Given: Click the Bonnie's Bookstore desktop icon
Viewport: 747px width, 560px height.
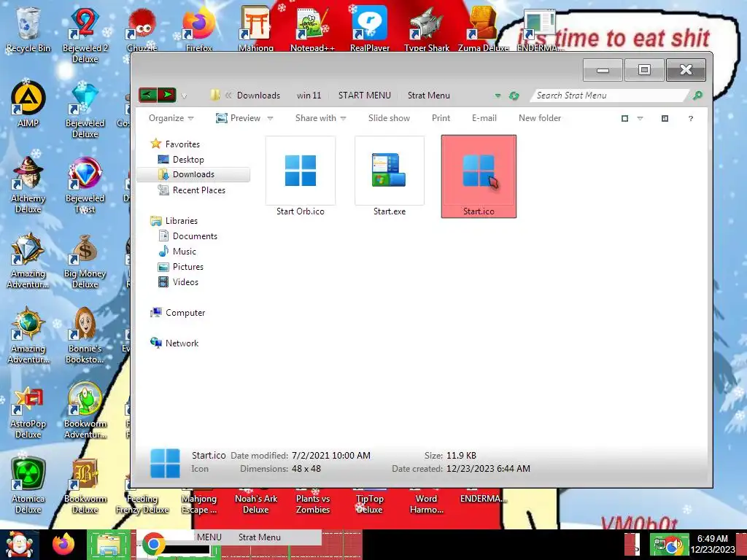Looking at the screenshot, I should click(x=85, y=335).
